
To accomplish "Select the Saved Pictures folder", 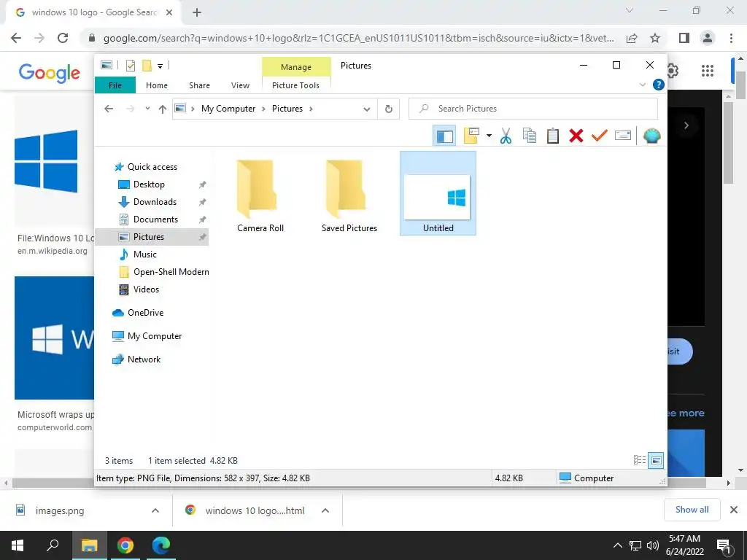I will pos(349,195).
